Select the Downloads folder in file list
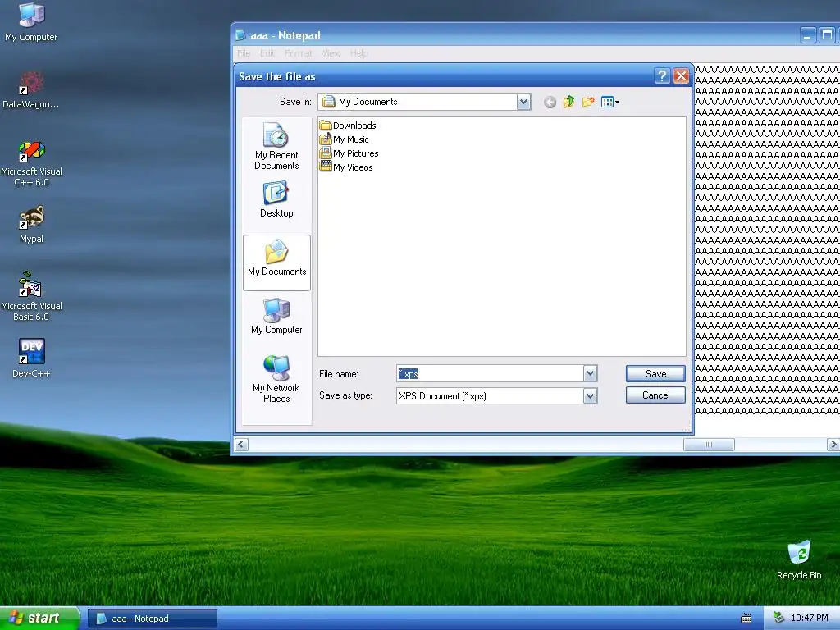This screenshot has height=630, width=840. tap(348, 126)
